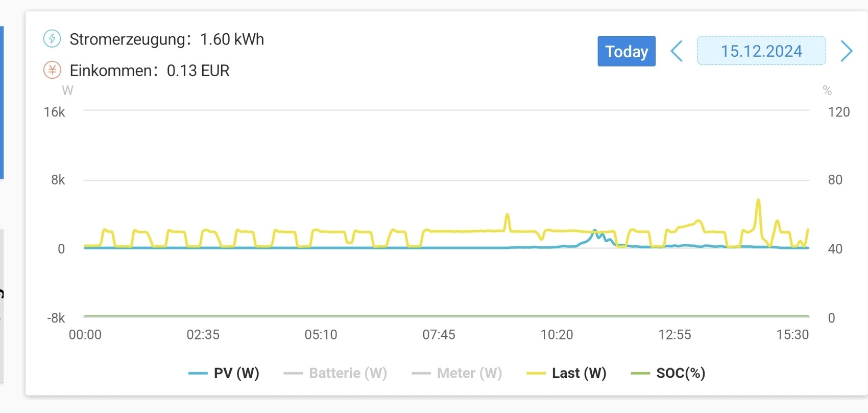Open the date picker showing 15.12.2024

tap(761, 51)
